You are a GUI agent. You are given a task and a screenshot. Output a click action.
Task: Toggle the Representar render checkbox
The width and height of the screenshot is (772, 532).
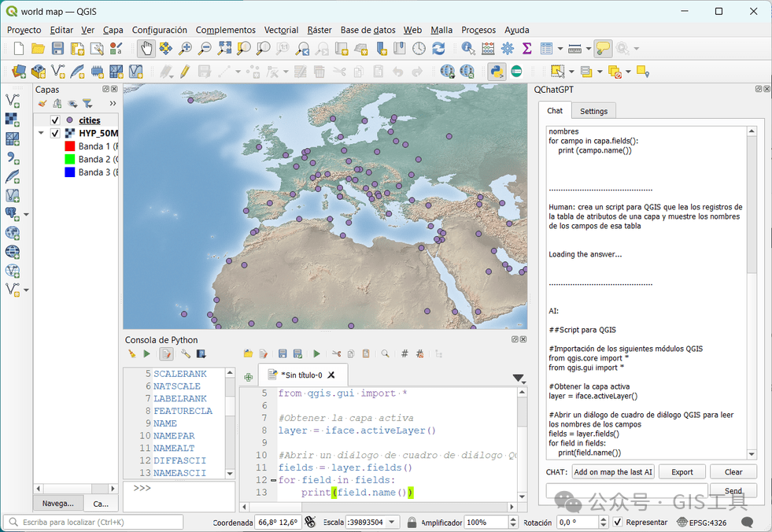(x=618, y=522)
